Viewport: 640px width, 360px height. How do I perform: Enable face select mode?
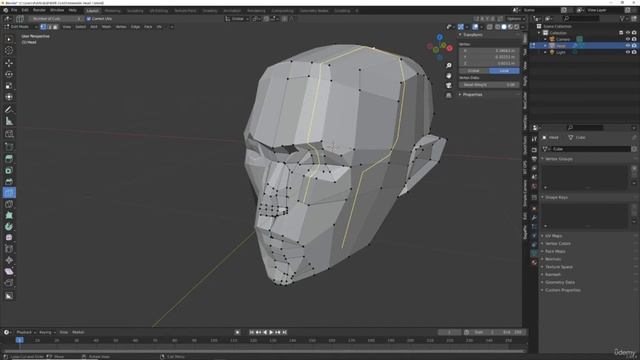[56, 27]
